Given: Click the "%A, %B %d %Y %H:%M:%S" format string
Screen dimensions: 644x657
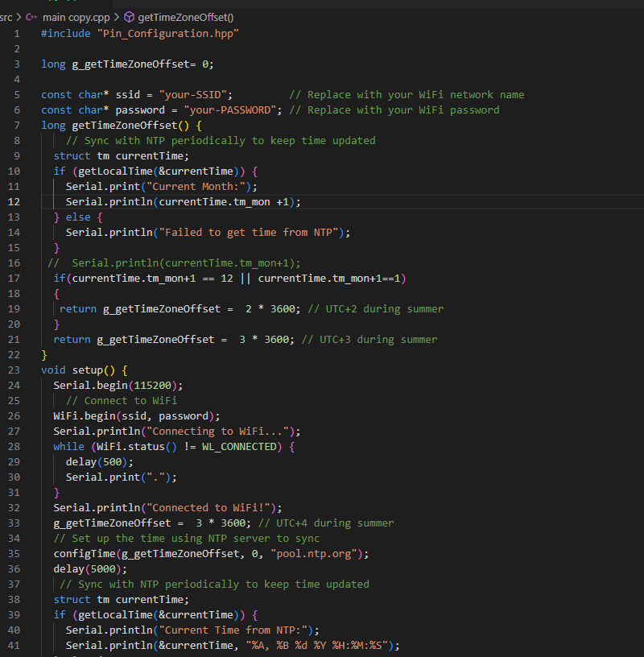Looking at the screenshot, I should coord(316,646).
